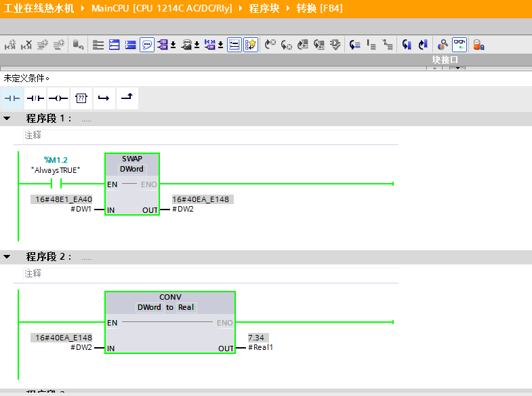Insert an output coil instruction
The height and width of the screenshot is (396, 532).
pos(58,98)
